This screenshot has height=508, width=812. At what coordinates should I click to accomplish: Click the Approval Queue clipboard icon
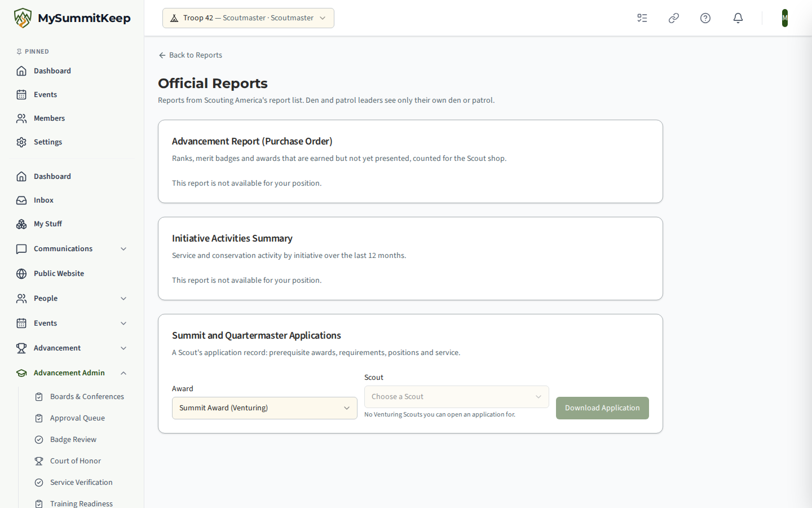point(39,418)
